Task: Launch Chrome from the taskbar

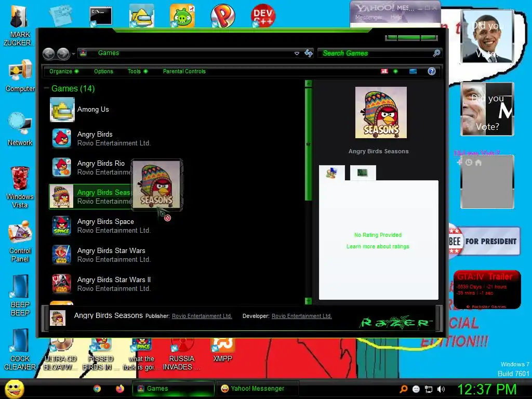Action: point(97,389)
